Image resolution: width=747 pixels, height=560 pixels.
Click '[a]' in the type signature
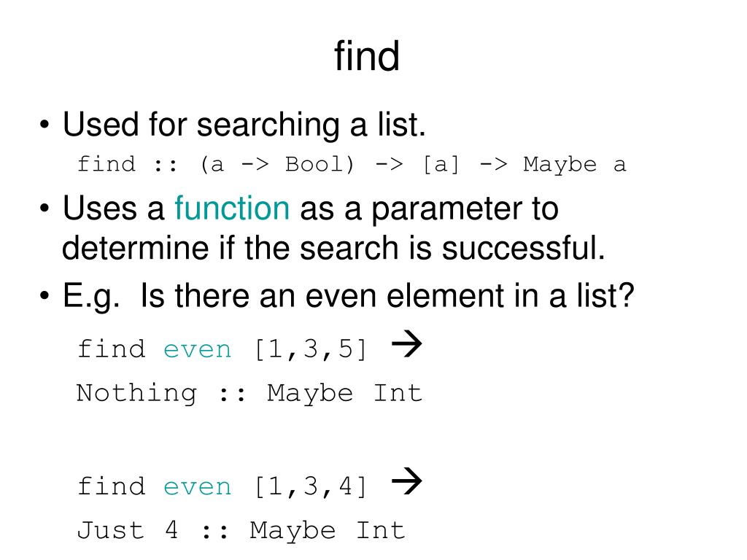(x=441, y=165)
